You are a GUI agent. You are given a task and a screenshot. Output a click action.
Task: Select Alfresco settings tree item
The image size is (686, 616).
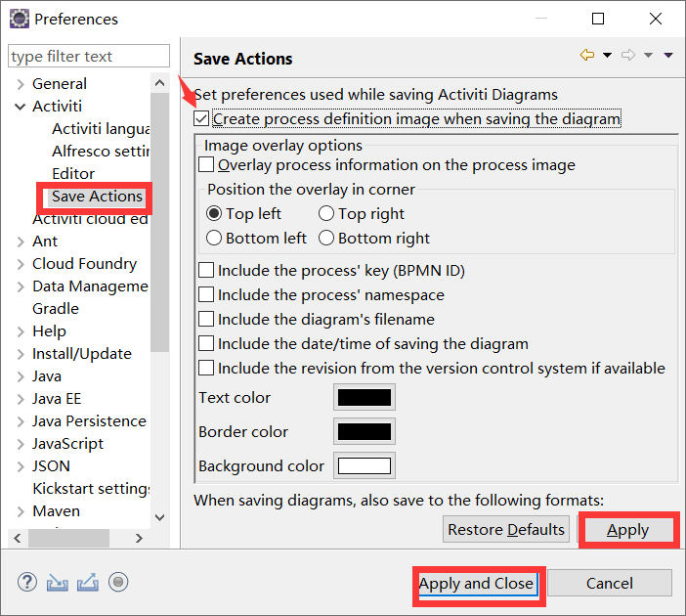pyautogui.click(x=101, y=151)
